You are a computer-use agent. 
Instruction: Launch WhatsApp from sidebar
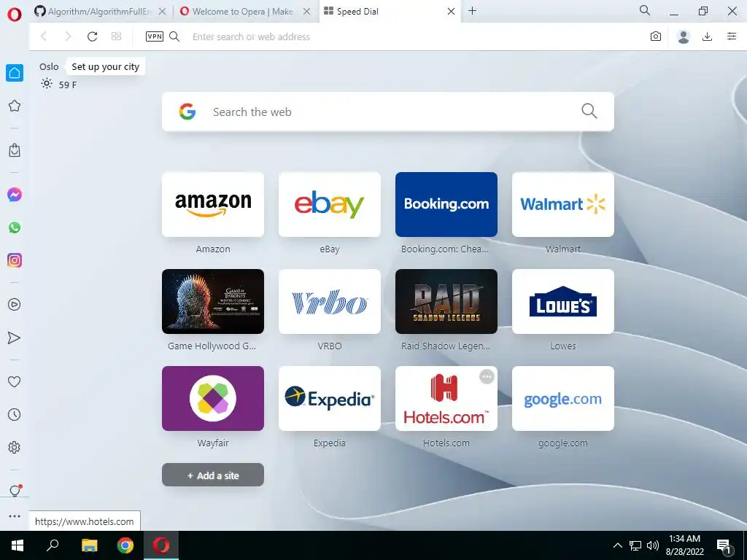point(15,227)
